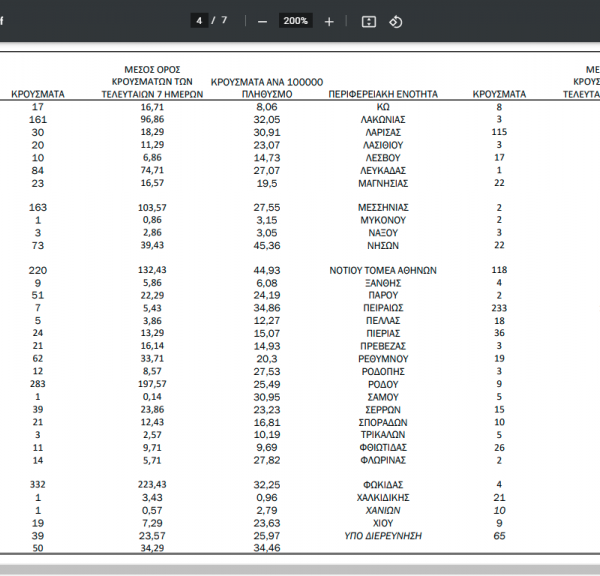Select the ΠΙΕΡΙΑΣ region name
This screenshot has width=600, height=576.
point(383,334)
